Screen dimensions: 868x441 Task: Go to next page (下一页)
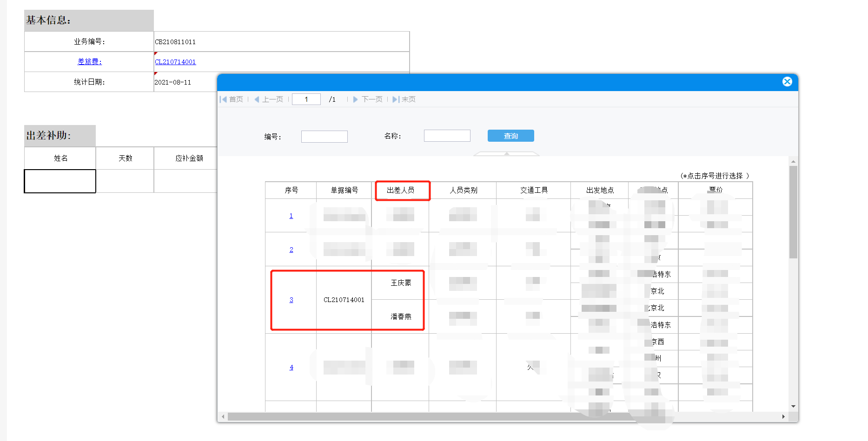(x=368, y=99)
